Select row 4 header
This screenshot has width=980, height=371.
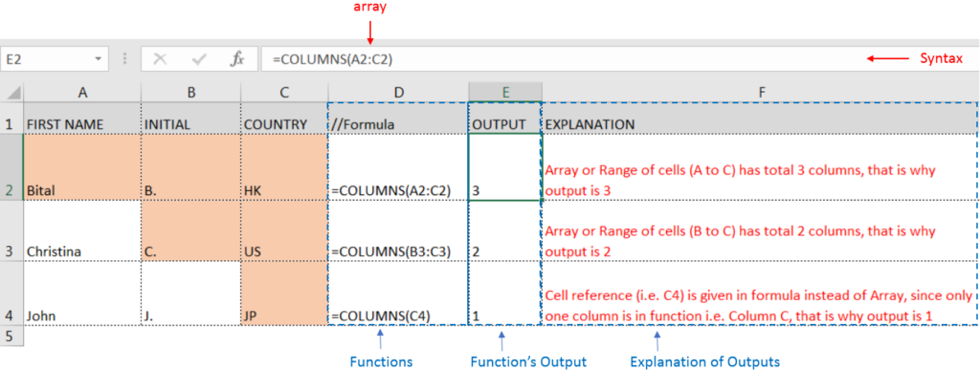[11, 294]
